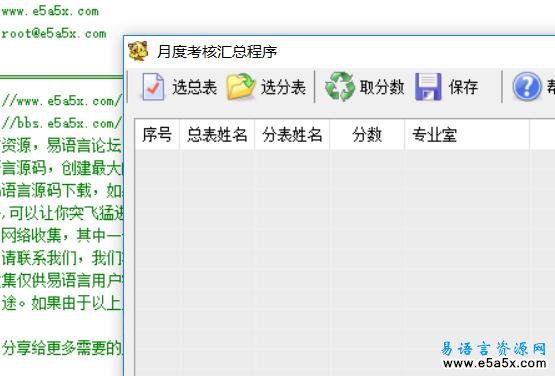Select the 选总表 toolbar label

(195, 87)
